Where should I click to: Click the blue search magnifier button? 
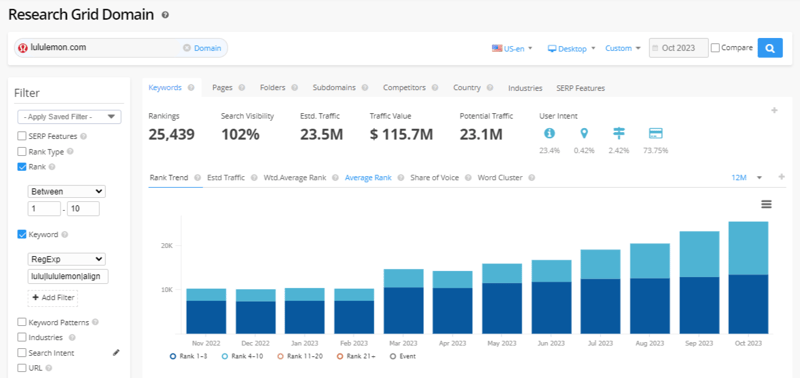click(770, 48)
